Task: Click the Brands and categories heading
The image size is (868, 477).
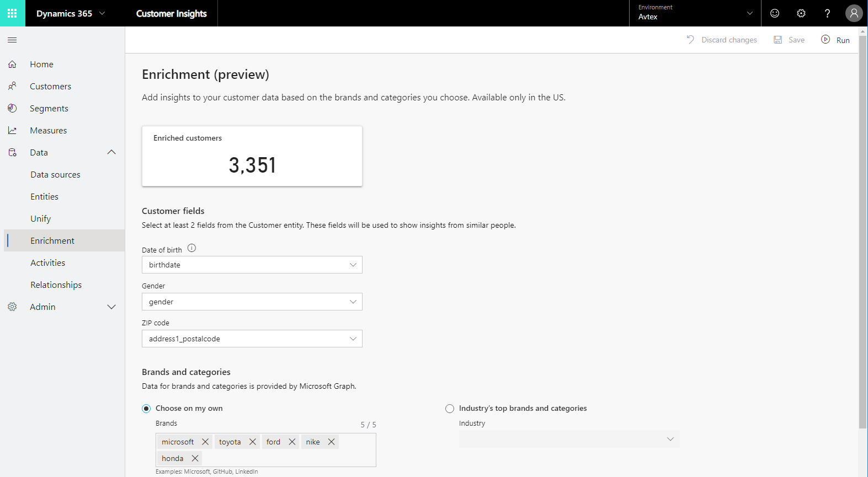Action: click(186, 372)
